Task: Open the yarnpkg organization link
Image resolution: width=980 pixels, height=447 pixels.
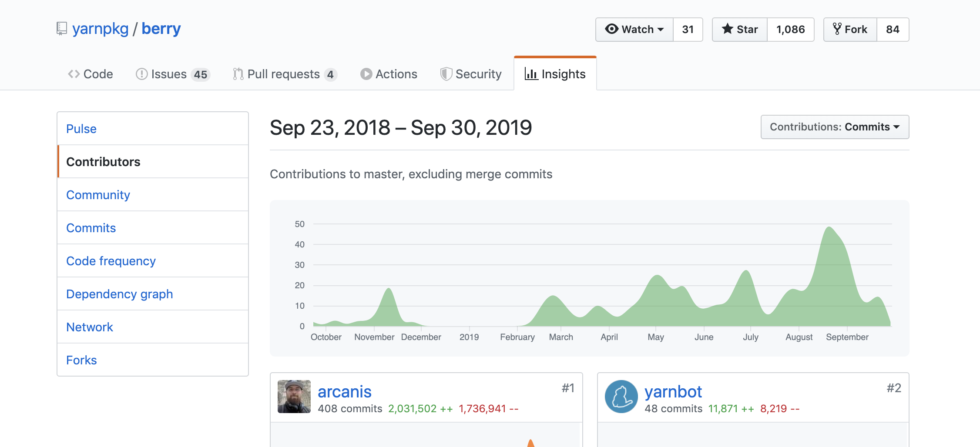Action: [100, 29]
